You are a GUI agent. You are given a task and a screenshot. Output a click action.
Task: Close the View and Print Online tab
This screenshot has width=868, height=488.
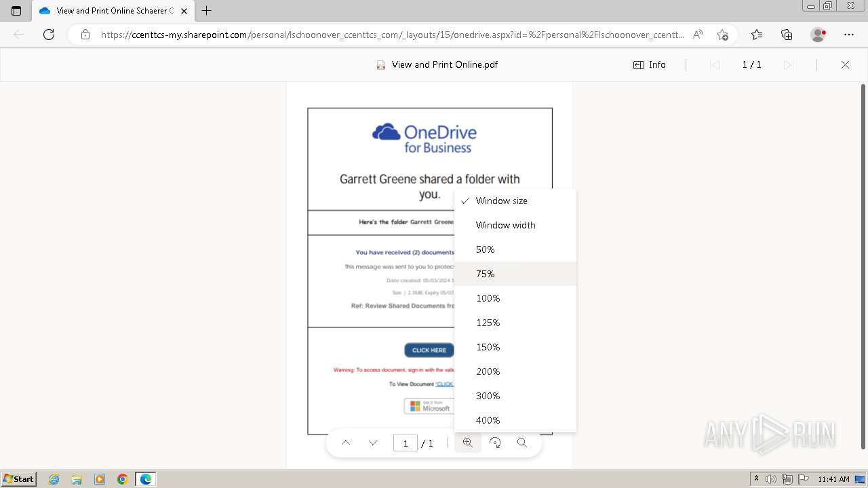click(184, 11)
